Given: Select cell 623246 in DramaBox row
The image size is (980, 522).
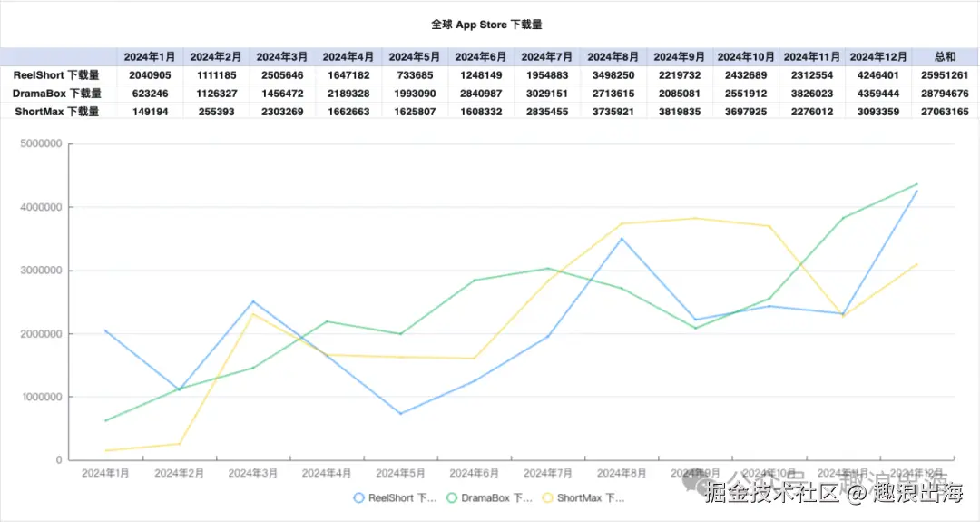Looking at the screenshot, I should click(x=150, y=94).
